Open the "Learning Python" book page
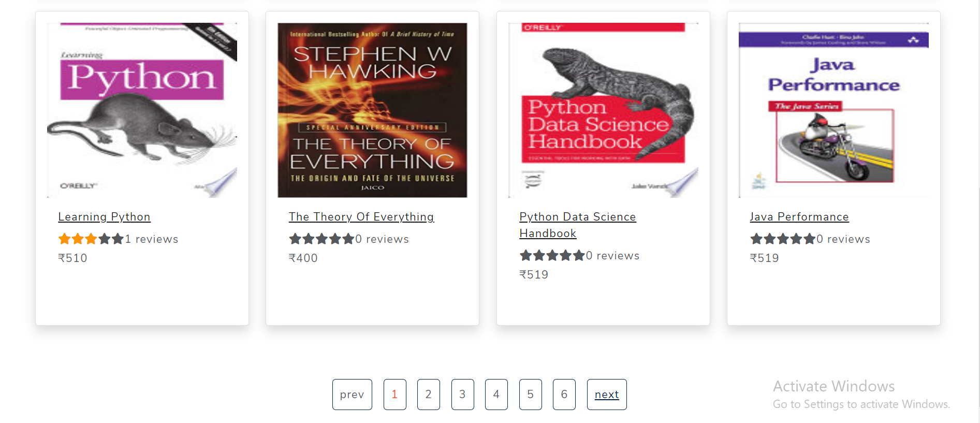The width and height of the screenshot is (980, 423). pos(104,216)
